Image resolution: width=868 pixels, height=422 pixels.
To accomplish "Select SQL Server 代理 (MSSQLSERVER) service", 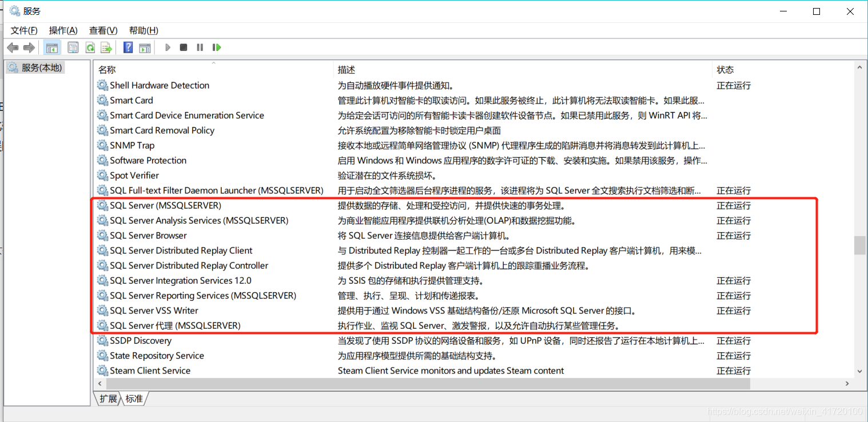I will (x=176, y=325).
